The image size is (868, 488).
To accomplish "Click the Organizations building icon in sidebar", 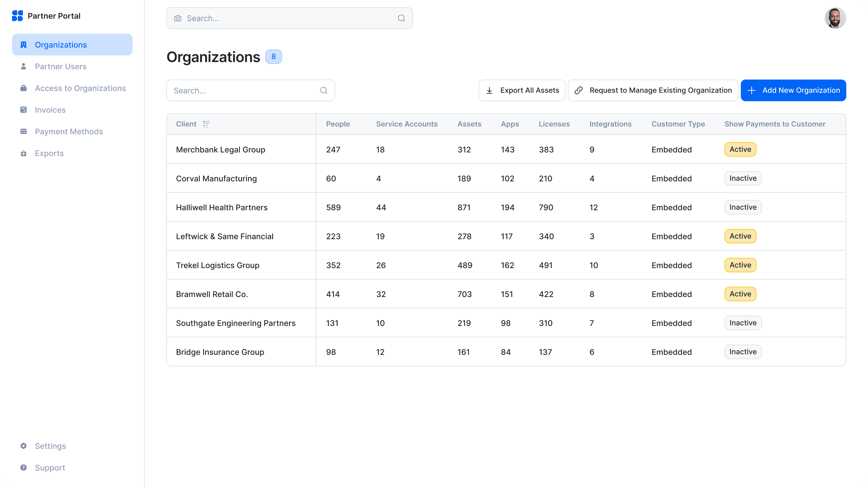I will pos(24,45).
